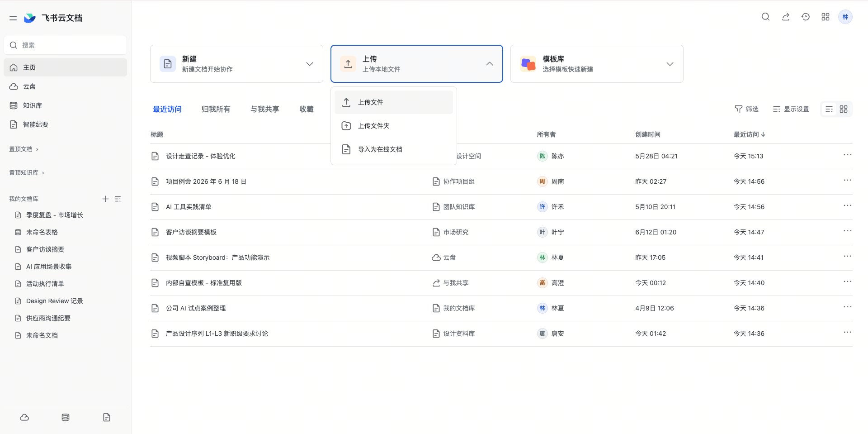Switch to list view layout
The width and height of the screenshot is (868, 434).
pos(829,109)
